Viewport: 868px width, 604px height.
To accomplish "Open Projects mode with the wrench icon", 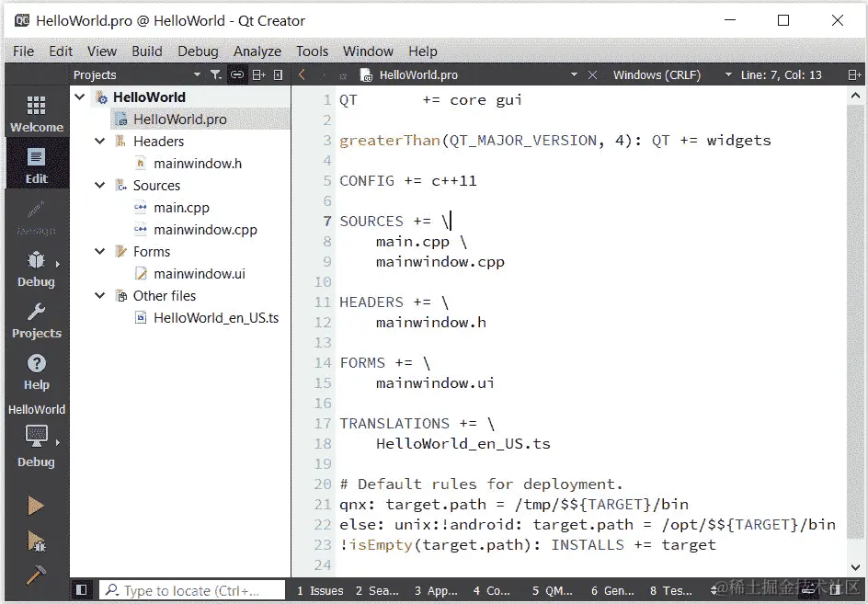I will pos(37,320).
